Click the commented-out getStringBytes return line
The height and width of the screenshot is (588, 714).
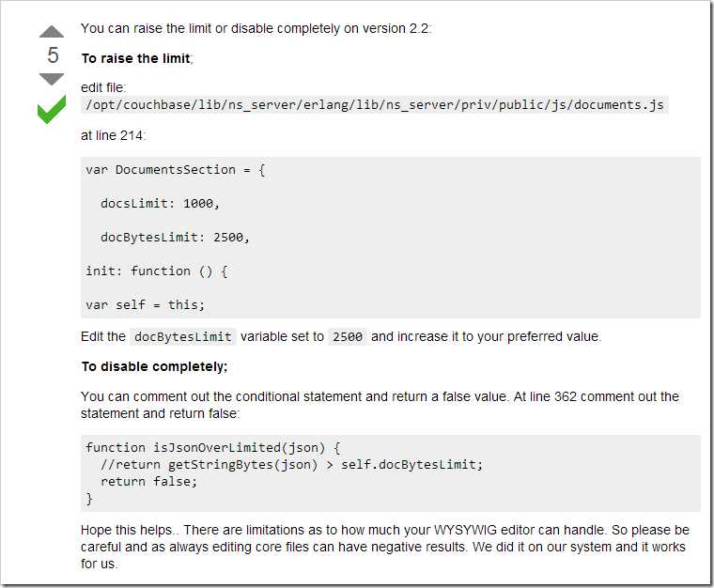pyautogui.click(x=291, y=465)
